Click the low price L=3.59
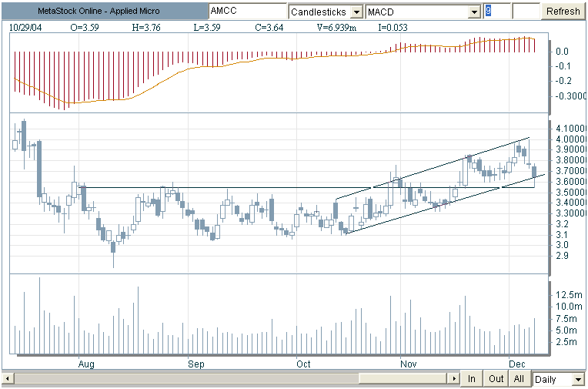 point(207,28)
